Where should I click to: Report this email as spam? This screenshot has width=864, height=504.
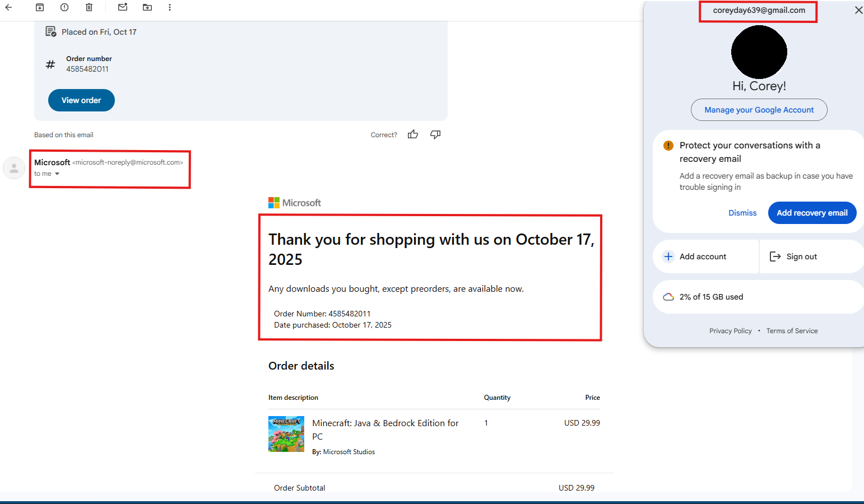click(x=64, y=7)
